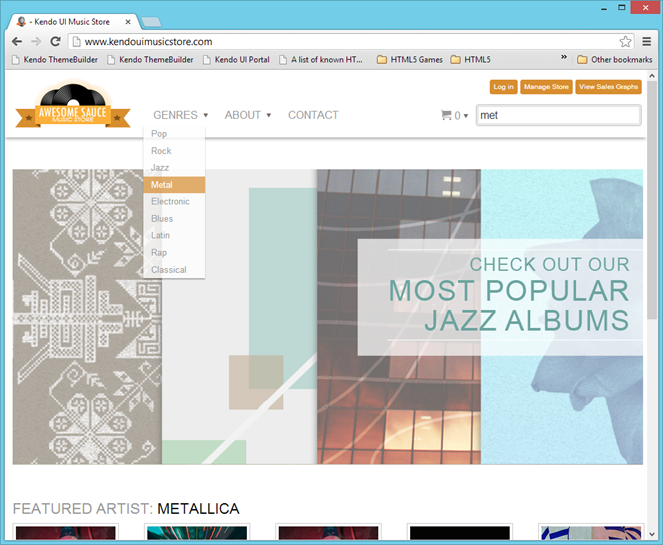Click the vertical scrollbar thumb
The height and width of the screenshot is (545, 663).
[652, 200]
